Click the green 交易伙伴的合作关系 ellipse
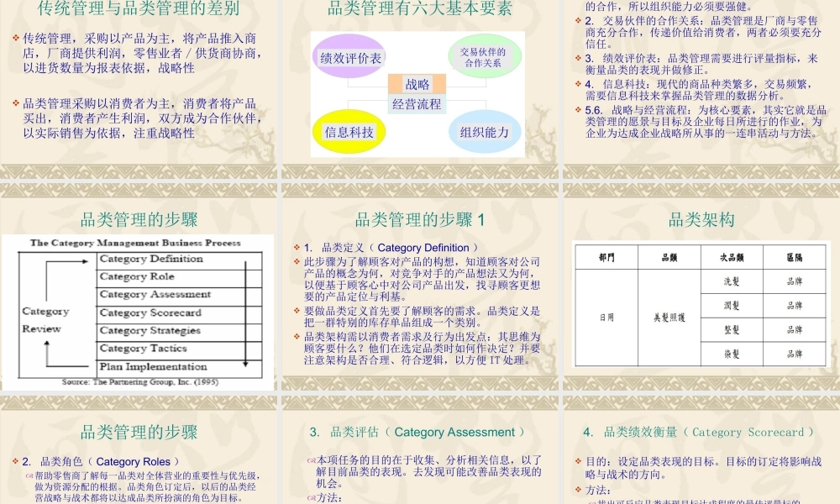840x504 pixels. (x=485, y=57)
